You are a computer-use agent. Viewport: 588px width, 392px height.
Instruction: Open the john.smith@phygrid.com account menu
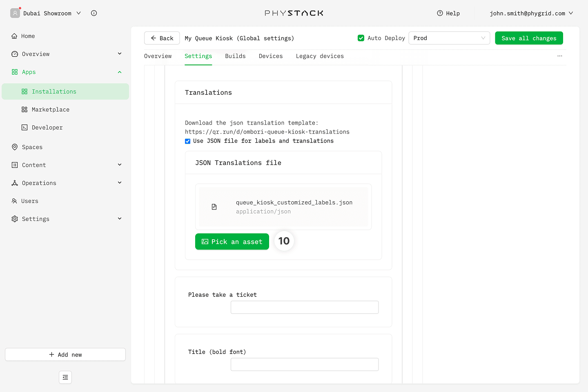tap(531, 13)
